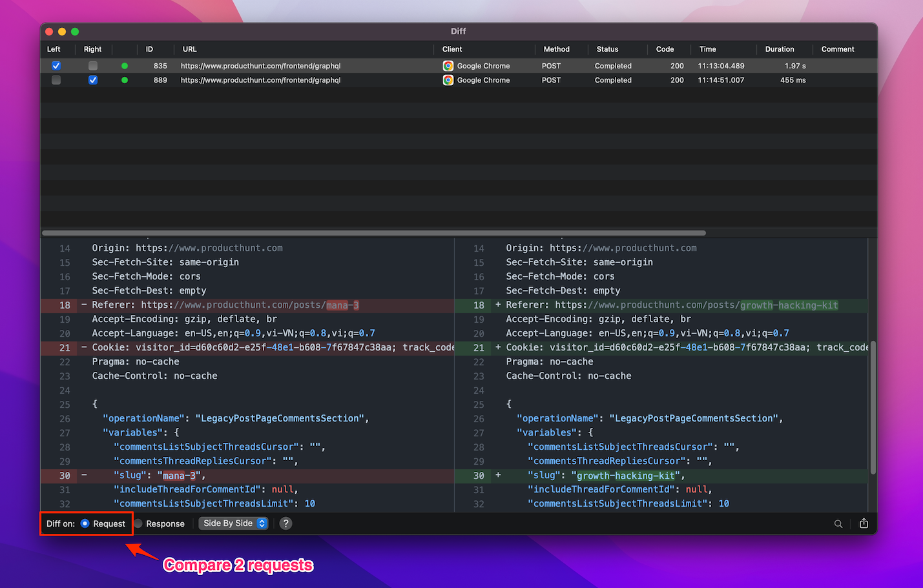
Task: Click the Comment column header
Action: pyautogui.click(x=838, y=49)
